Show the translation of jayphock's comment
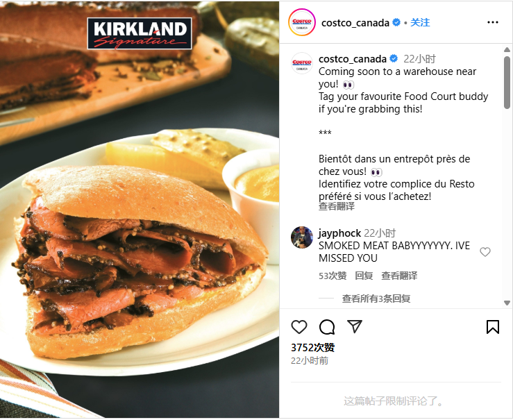 click(x=399, y=276)
